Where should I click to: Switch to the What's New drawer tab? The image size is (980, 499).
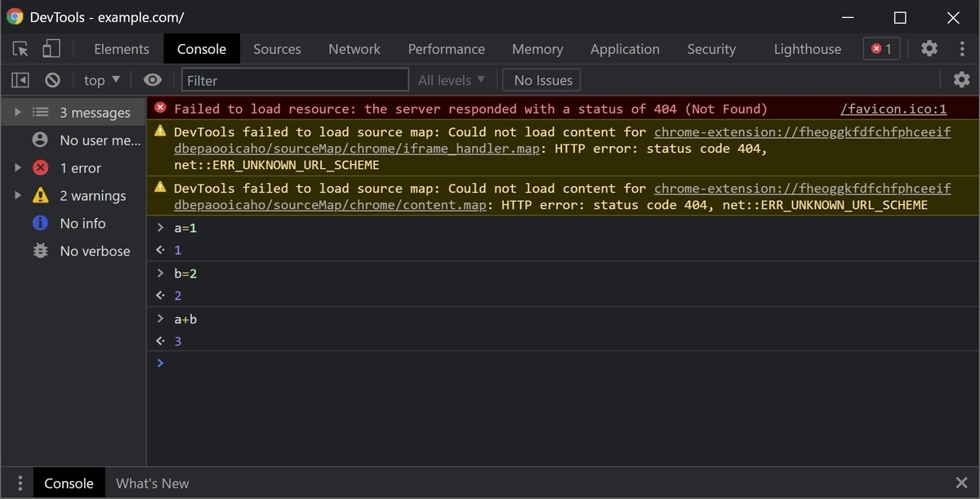(153, 483)
